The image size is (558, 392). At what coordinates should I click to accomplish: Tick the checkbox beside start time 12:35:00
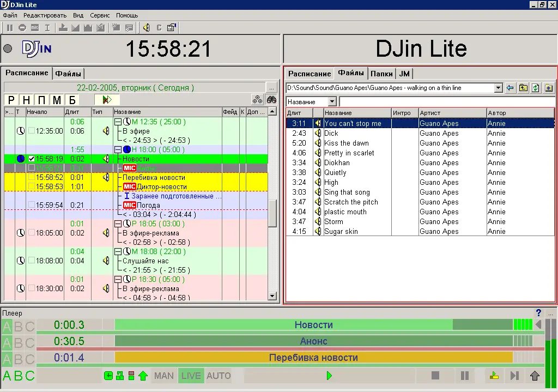pos(32,131)
